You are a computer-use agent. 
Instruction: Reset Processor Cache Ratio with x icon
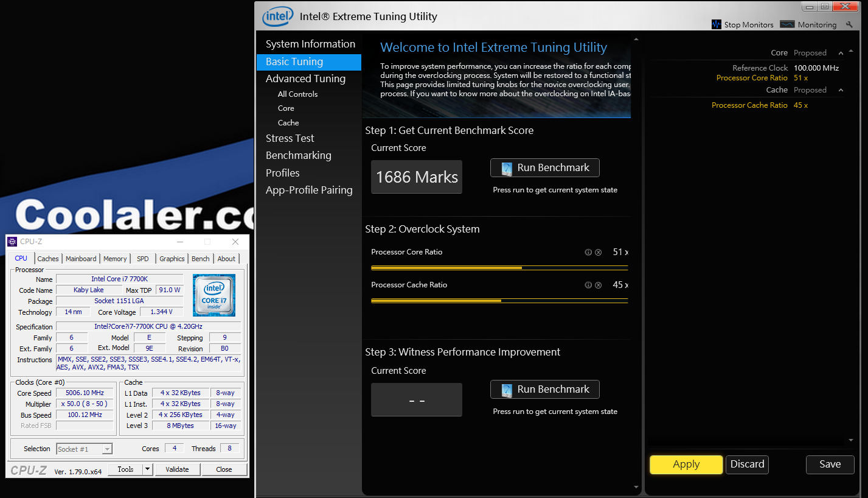click(x=598, y=285)
